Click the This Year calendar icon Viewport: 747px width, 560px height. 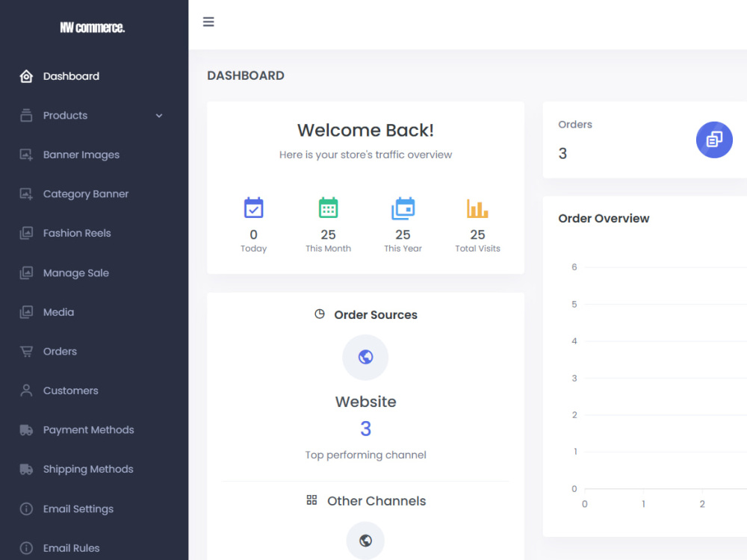403,208
